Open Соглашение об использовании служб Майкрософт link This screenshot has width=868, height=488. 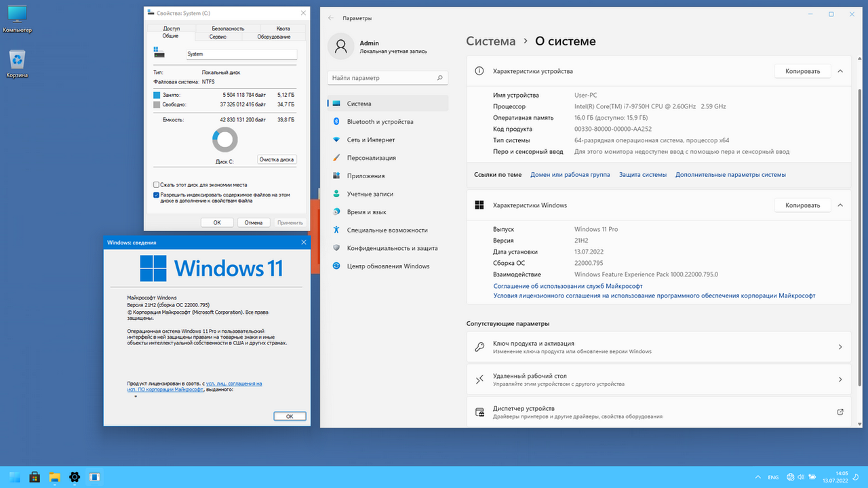click(x=568, y=286)
